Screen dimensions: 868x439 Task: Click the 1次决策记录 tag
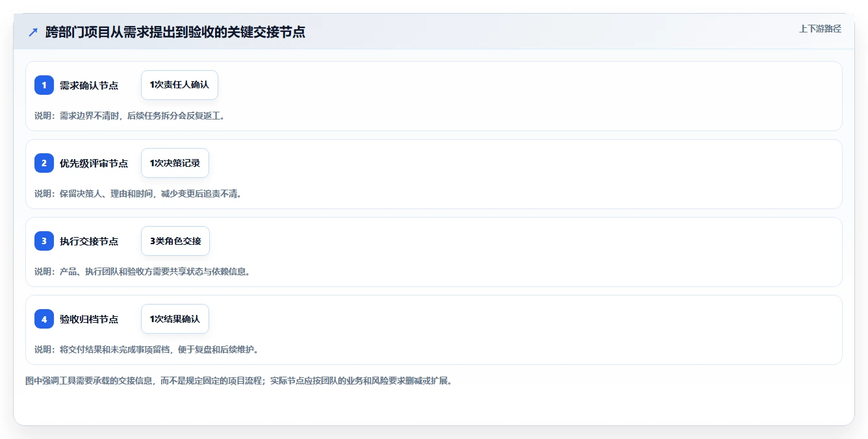point(175,163)
